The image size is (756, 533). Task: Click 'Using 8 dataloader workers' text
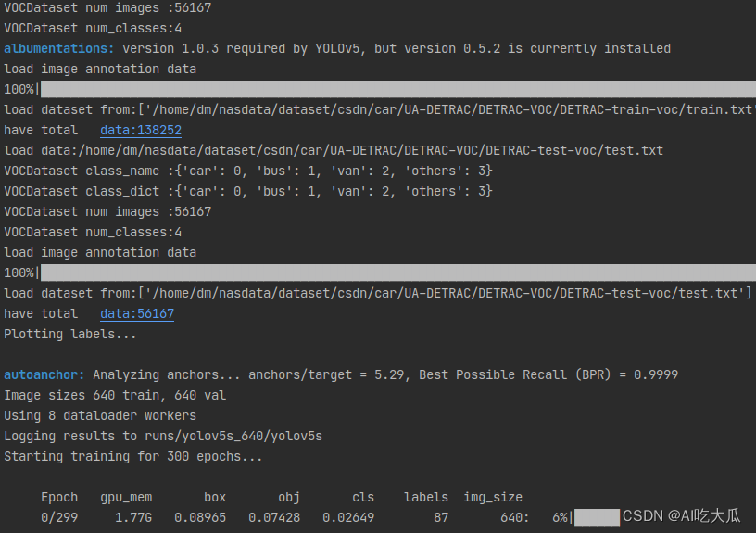tap(100, 415)
